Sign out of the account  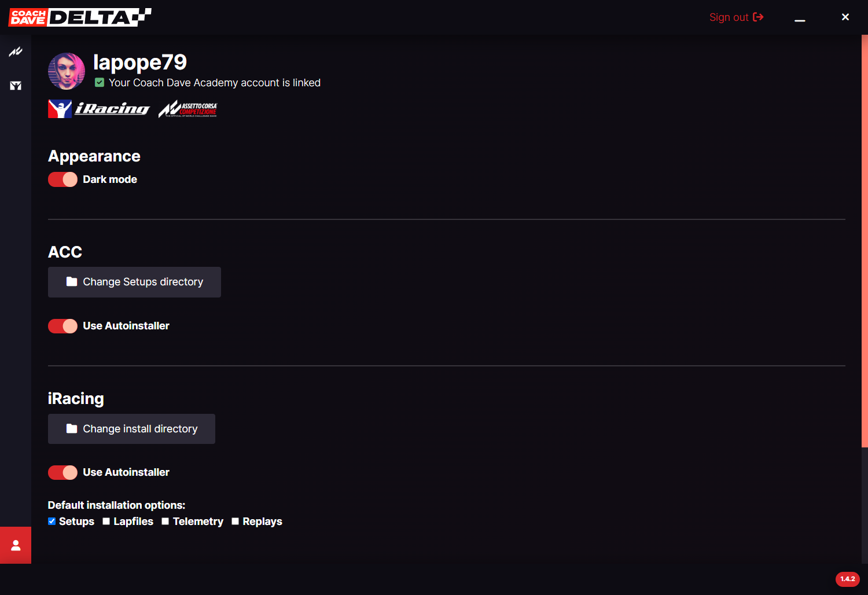(x=737, y=17)
